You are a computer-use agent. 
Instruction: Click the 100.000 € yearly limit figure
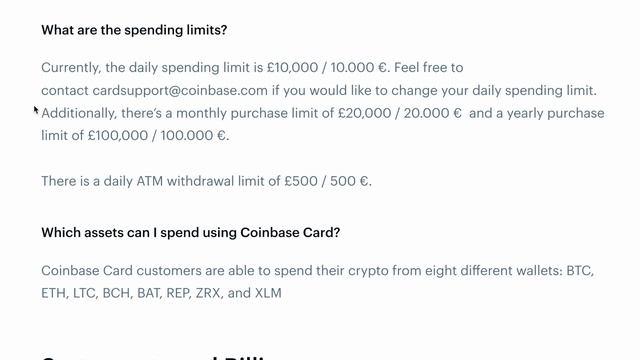(x=193, y=136)
